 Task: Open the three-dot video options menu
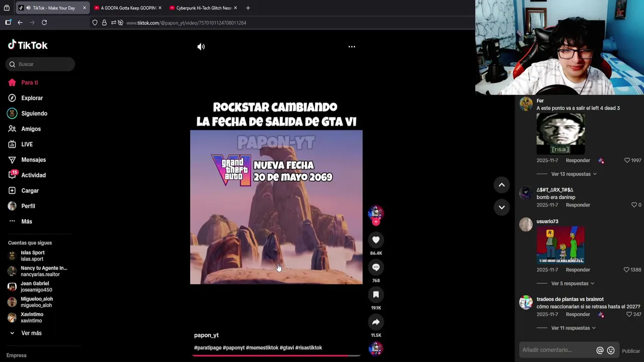pyautogui.click(x=352, y=47)
